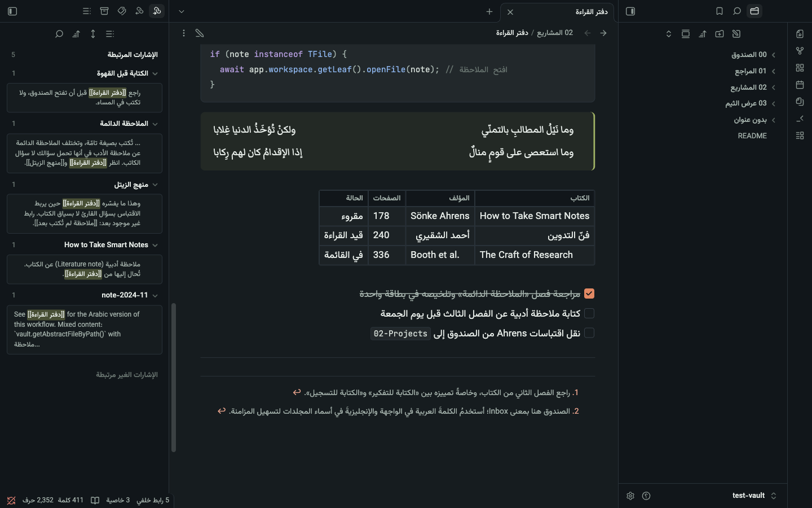Open README file in explorer
The image size is (812, 508).
[752, 136]
